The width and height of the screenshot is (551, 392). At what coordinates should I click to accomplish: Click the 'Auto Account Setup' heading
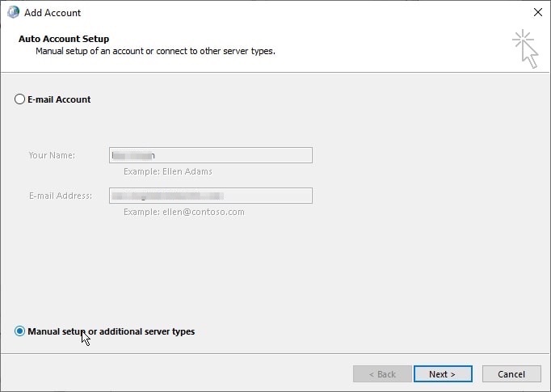click(64, 39)
